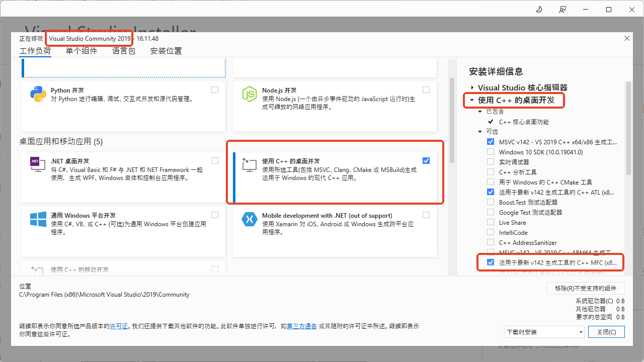Click the 桌面应用和移动应用 (5) heading
This screenshot has width=644, height=362.
(x=61, y=142)
